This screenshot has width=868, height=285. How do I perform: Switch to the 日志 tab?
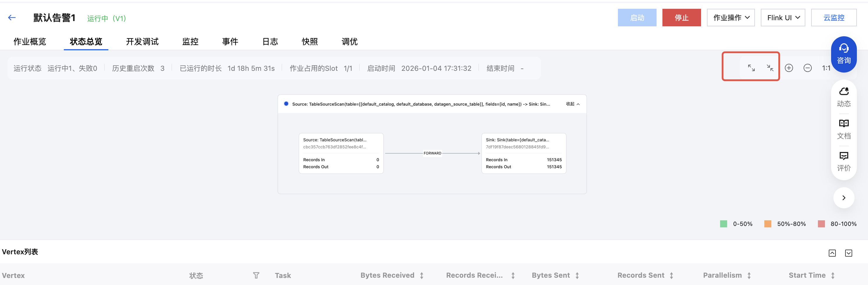click(x=270, y=42)
